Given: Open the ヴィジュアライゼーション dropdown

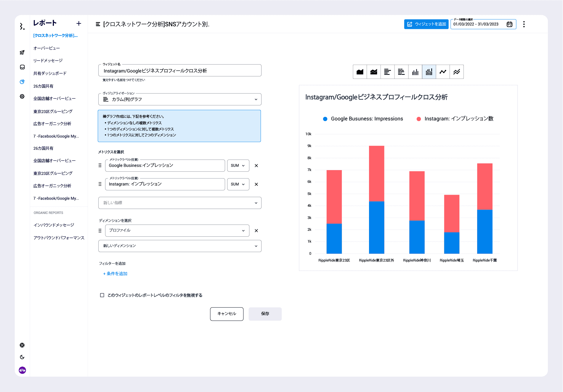Looking at the screenshot, I should (180, 99).
